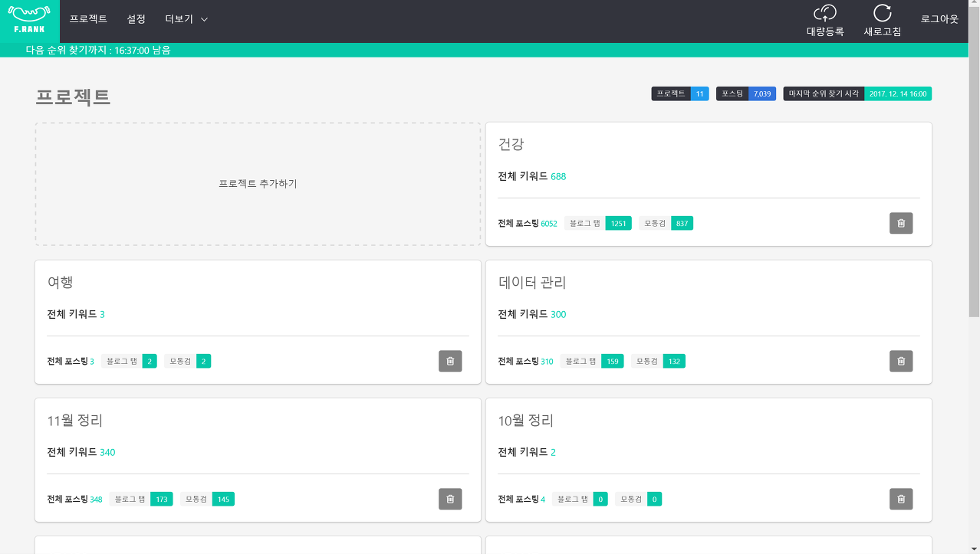This screenshot has height=554, width=980.
Task: Click the 새로고침 refresh icon
Action: coord(883,12)
